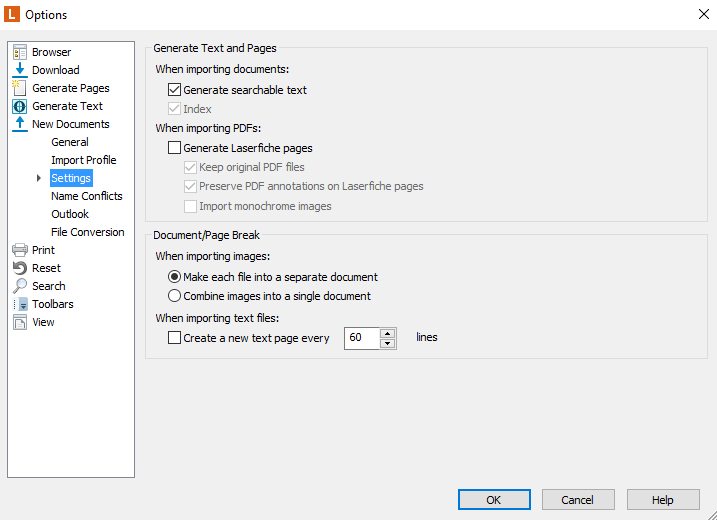Open the View options category

click(43, 322)
